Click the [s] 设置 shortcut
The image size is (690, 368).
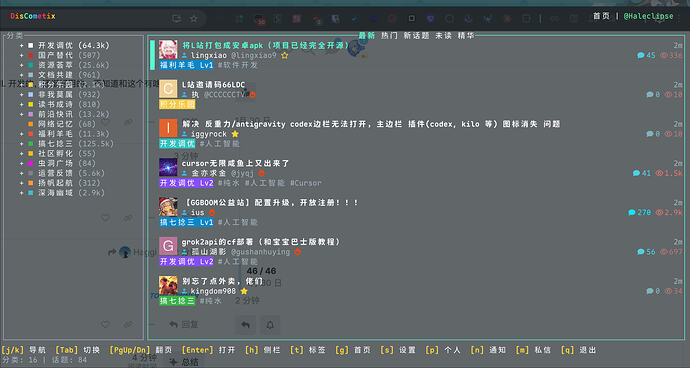[398, 350]
